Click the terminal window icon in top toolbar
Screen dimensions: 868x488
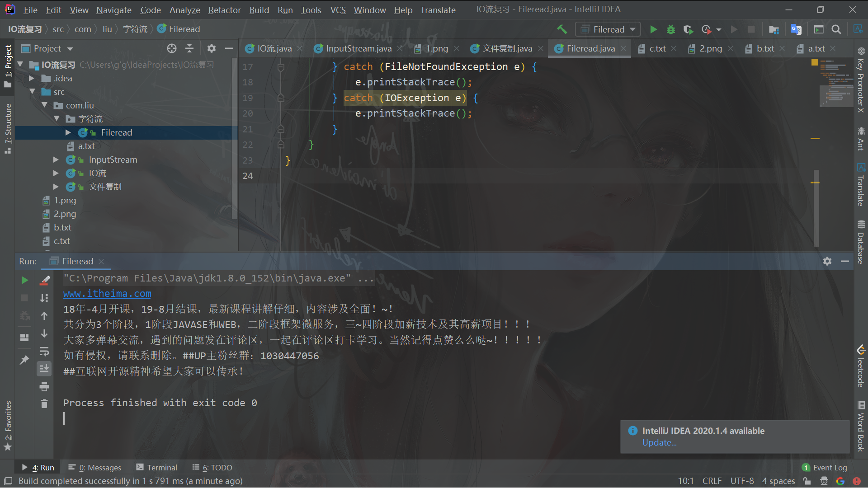click(x=818, y=29)
